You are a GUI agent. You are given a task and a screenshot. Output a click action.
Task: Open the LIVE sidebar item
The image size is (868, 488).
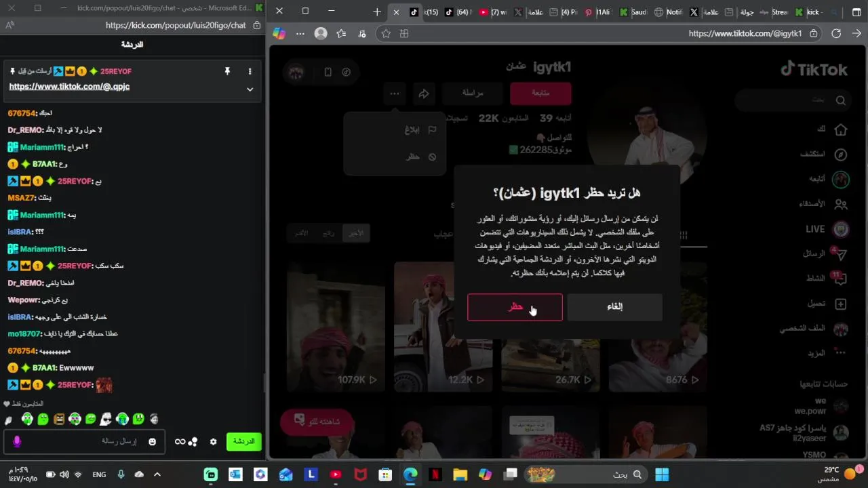point(827,229)
